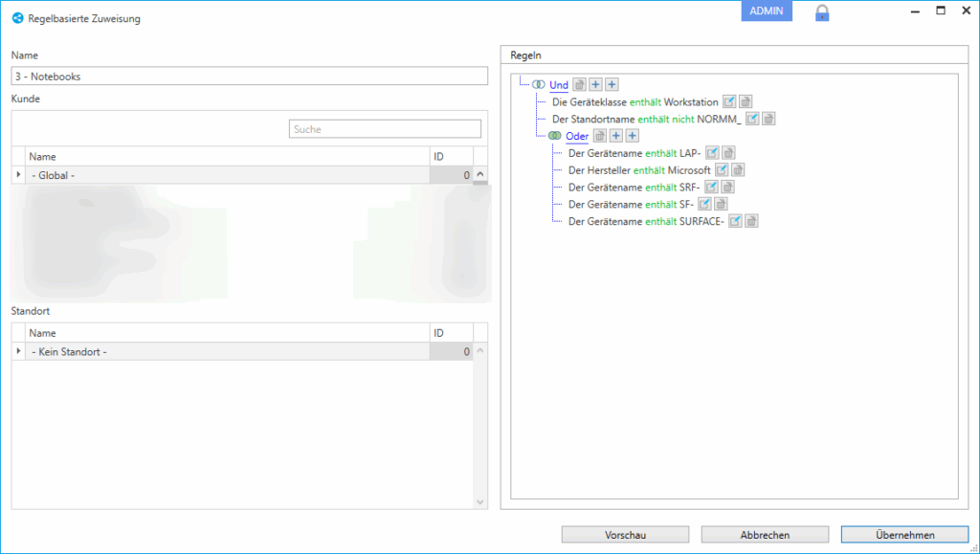Expand the - Global - customer row arrow

pos(18,175)
